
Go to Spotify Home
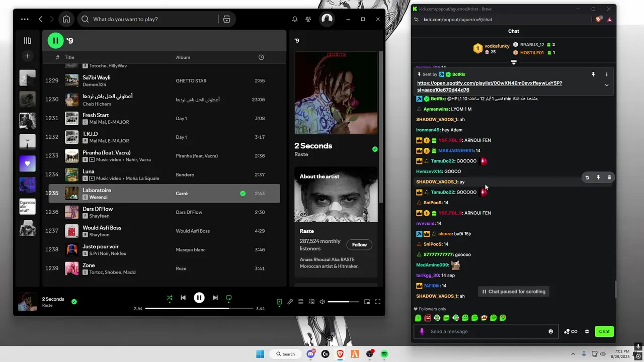click(66, 19)
